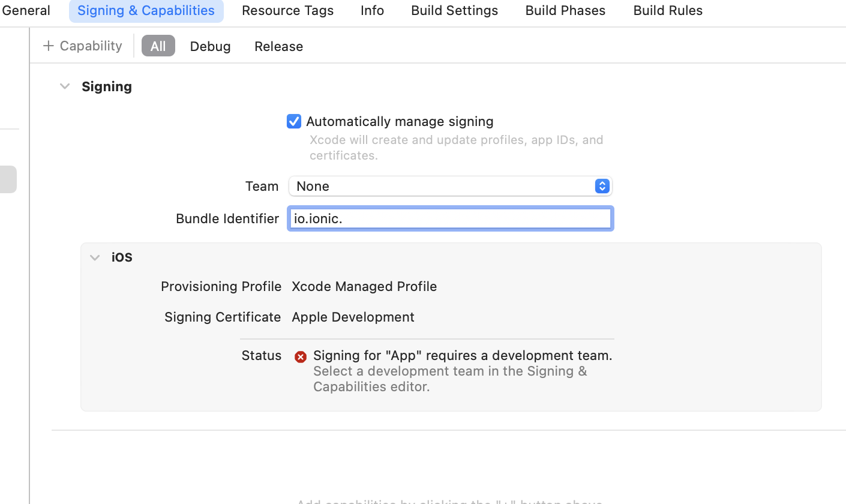Open the Build Settings tab
Viewport: 846px width, 504px height.
[454, 10]
